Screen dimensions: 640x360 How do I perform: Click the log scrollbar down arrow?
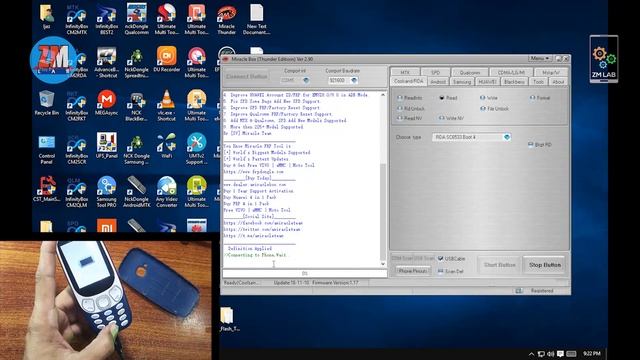[383, 264]
